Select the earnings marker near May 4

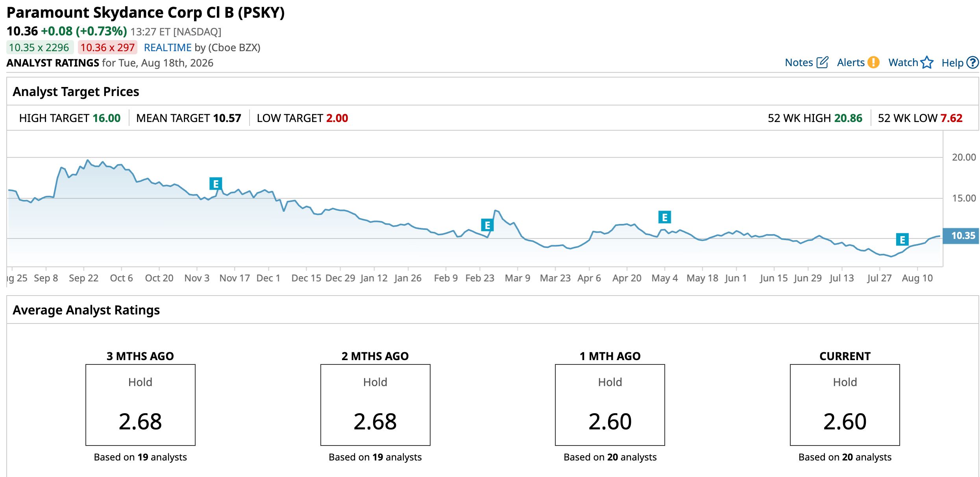pos(665,217)
